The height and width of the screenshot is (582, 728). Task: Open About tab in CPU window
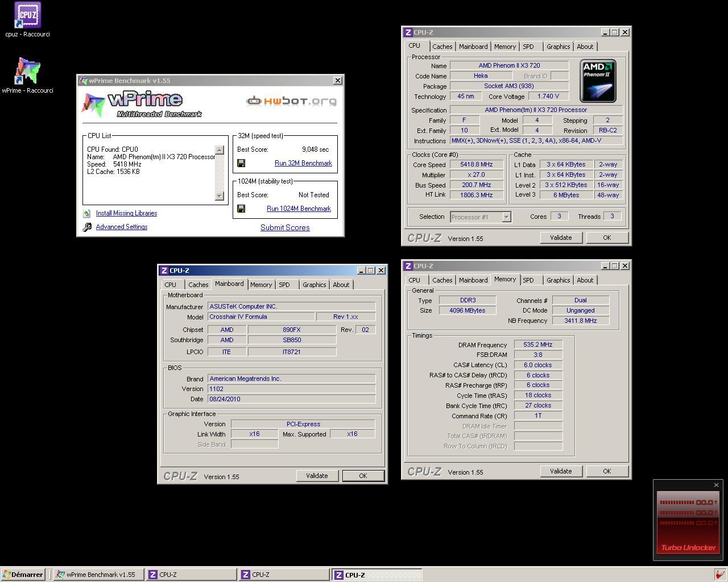585,47
